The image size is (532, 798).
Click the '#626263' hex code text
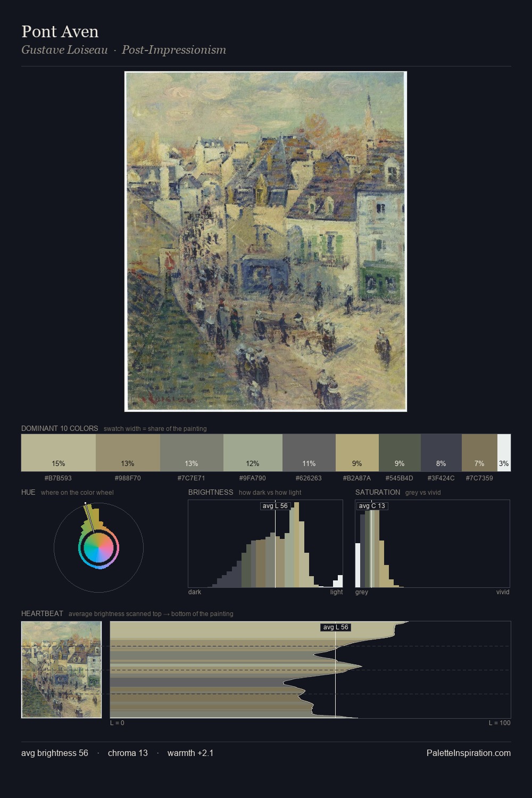click(309, 478)
